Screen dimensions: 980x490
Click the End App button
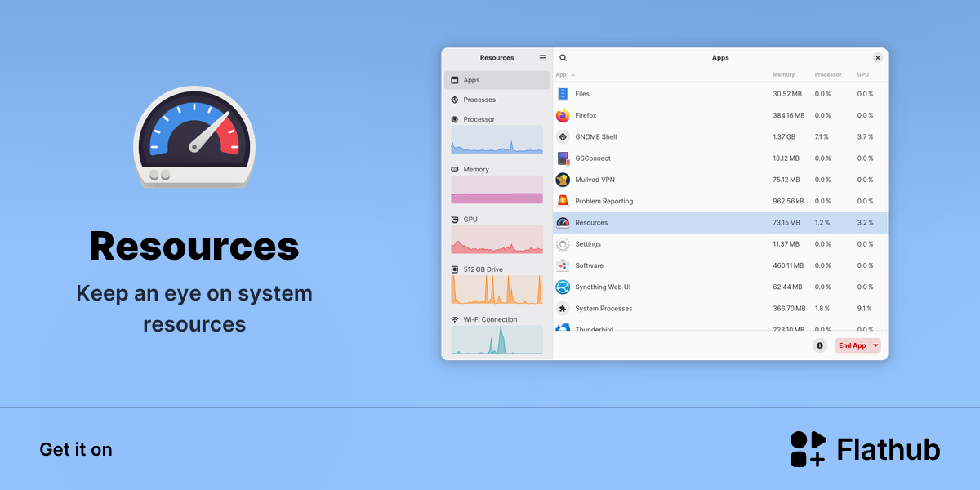tap(852, 345)
